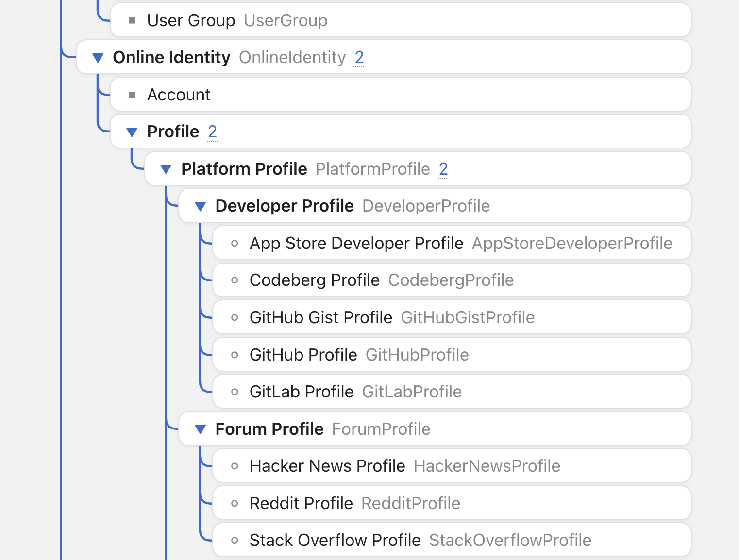Screen dimensions: 739x560
Task: Click the gray identifier text 'GitHubProfile'
Action: (417, 355)
